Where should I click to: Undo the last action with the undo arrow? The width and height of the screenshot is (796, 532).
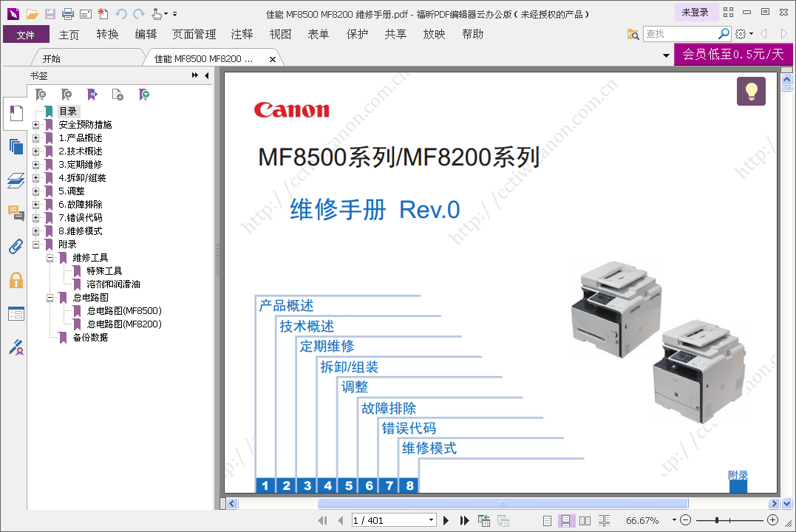(x=120, y=14)
